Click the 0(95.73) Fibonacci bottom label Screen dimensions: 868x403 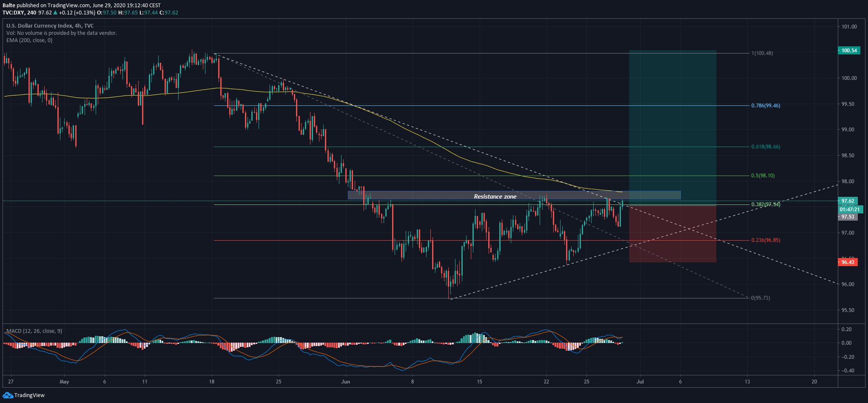point(760,298)
